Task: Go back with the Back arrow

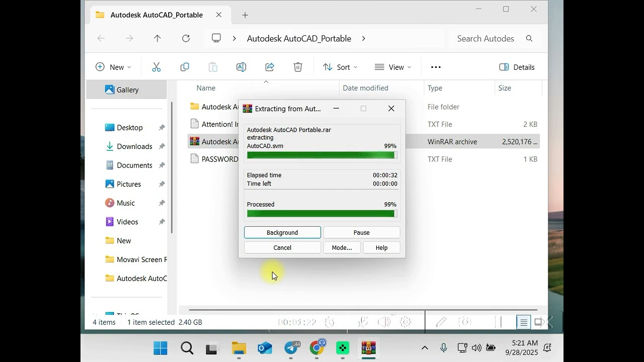Action: coord(101,38)
